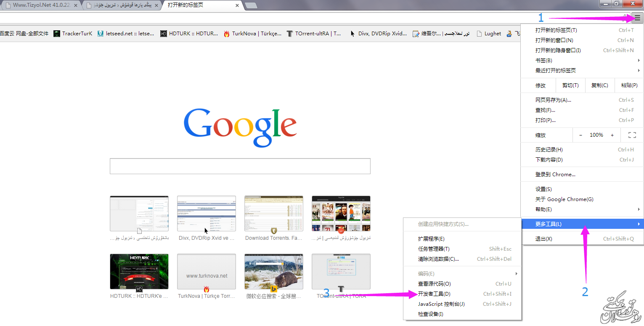This screenshot has height=326, width=644.
Task: Open 任务管理器(T) task manager
Action: tap(462, 249)
